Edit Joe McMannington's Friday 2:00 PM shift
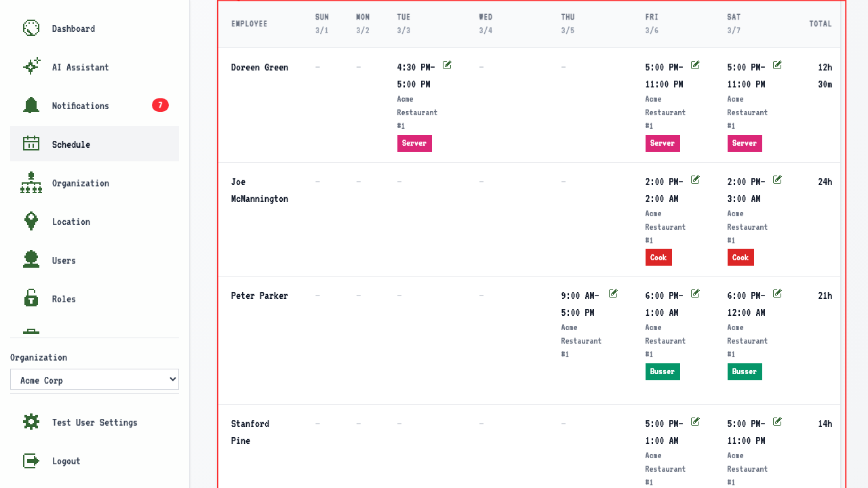This screenshot has height=488, width=868. 695,180
